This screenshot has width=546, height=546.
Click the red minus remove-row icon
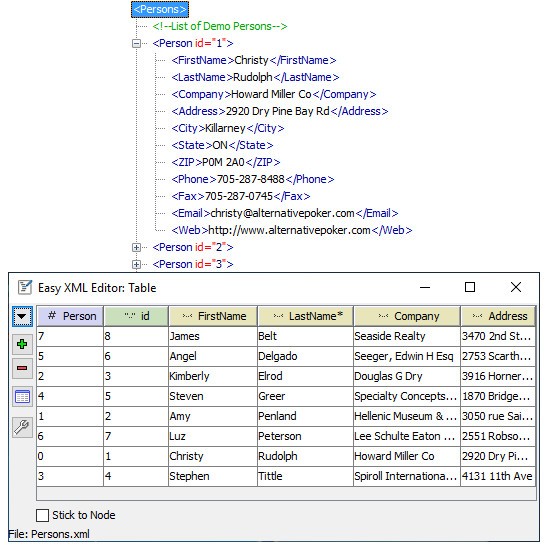point(22,368)
